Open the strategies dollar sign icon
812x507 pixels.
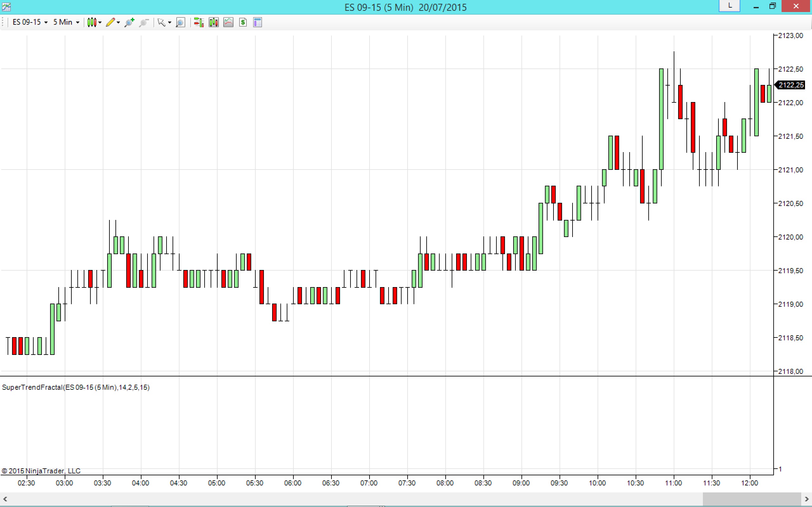coord(243,22)
